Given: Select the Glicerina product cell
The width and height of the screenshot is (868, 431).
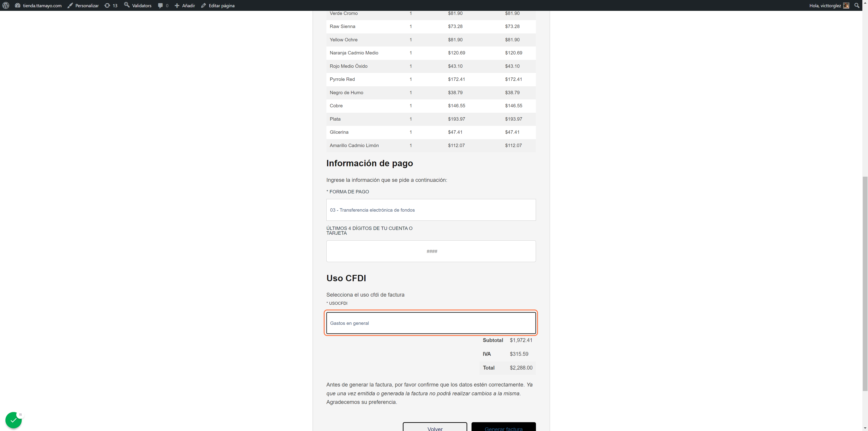Looking at the screenshot, I should pyautogui.click(x=339, y=132).
